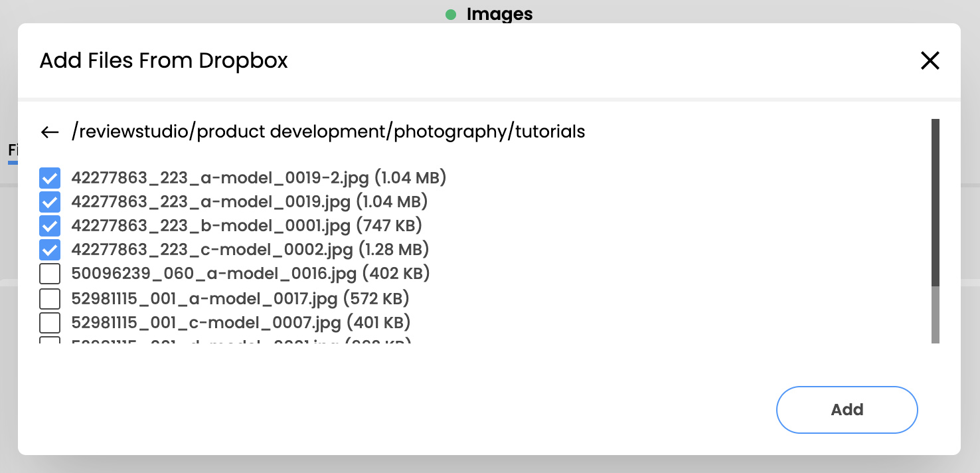Click the 50096239_060_a-model_0016.jpg filename text
The image size is (980, 473).
point(214,274)
